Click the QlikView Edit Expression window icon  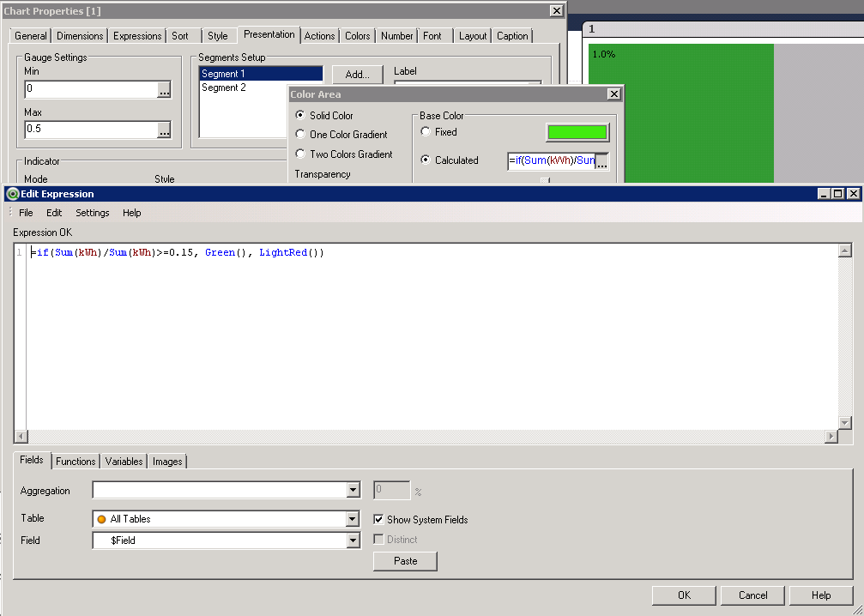click(12, 194)
